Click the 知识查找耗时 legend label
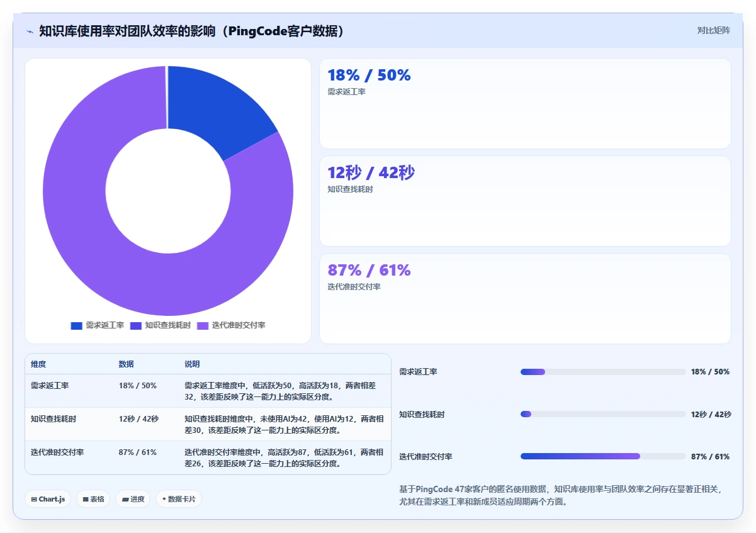This screenshot has width=756, height=533. [167, 325]
